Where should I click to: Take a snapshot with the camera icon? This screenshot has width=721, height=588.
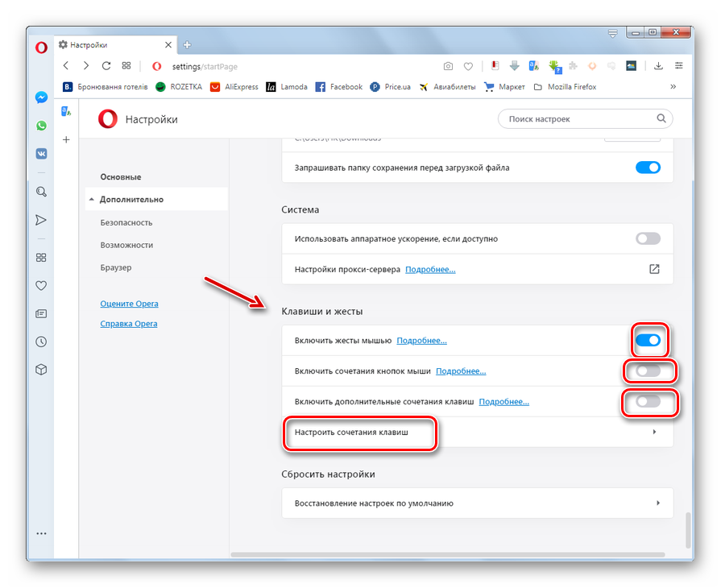(x=448, y=66)
